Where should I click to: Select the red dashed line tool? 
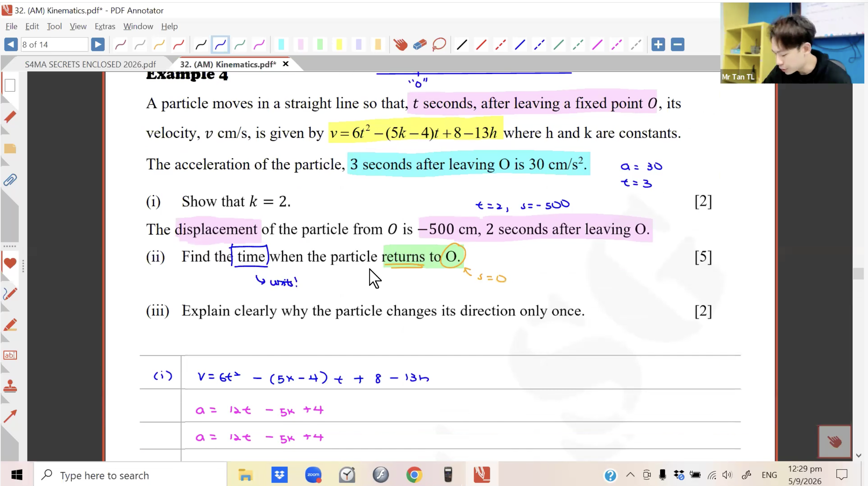pos(500,45)
